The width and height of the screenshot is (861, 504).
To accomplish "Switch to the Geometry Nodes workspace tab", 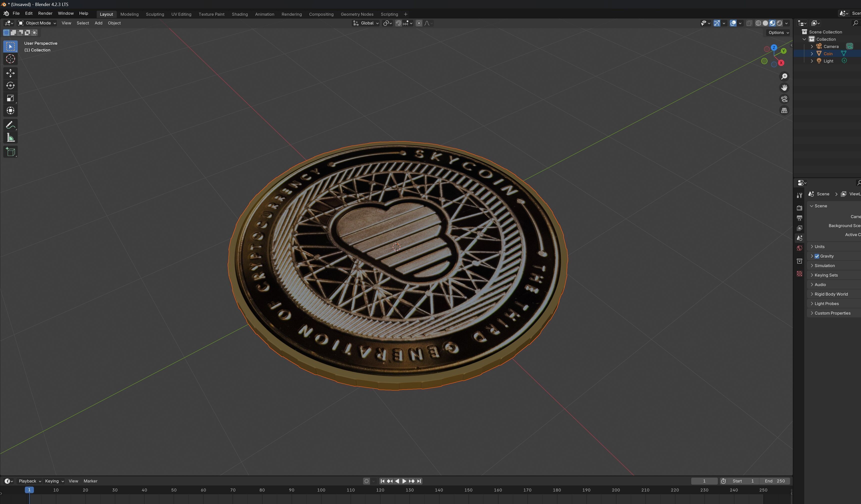I will (357, 14).
